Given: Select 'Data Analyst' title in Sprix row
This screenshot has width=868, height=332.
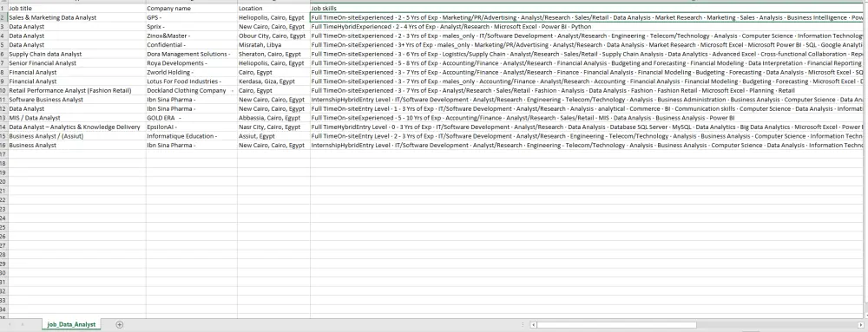Looking at the screenshot, I should coord(77,27).
